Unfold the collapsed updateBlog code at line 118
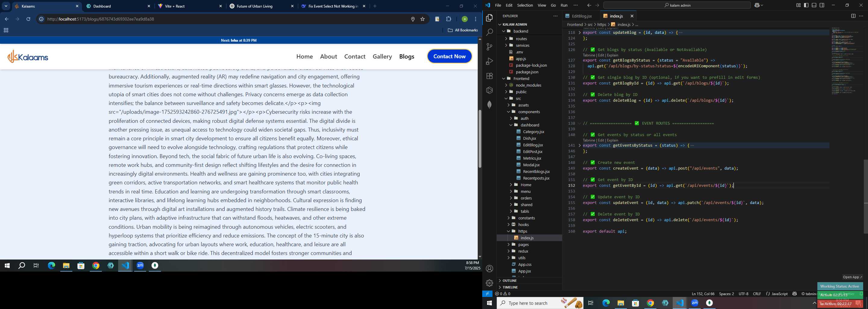This screenshot has width=868, height=309. point(580,33)
